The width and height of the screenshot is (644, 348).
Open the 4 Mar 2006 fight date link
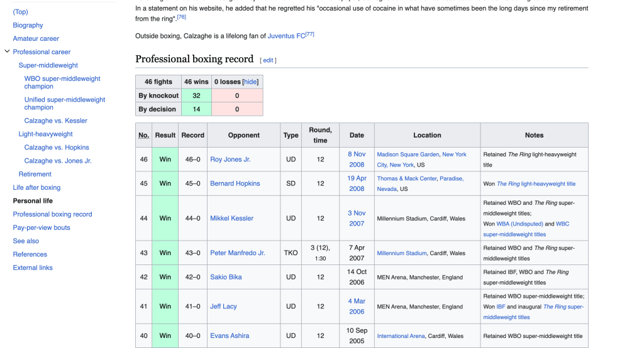point(357,306)
